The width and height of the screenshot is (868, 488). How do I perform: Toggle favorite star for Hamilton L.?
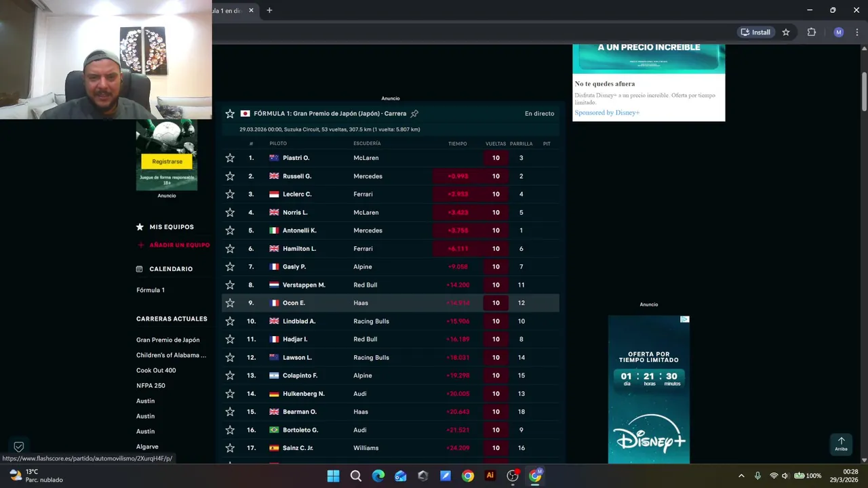pyautogui.click(x=230, y=249)
